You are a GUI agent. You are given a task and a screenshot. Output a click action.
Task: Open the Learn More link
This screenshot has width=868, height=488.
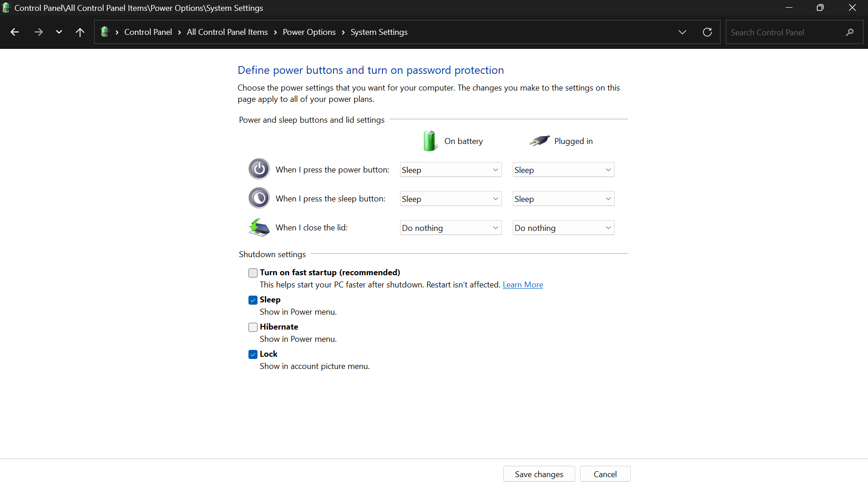(x=523, y=285)
